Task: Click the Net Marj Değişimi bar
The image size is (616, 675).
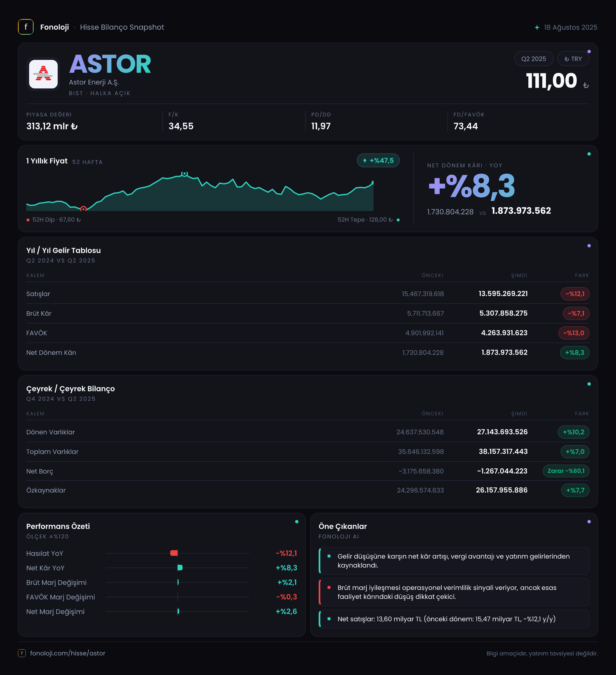Action: (x=178, y=611)
